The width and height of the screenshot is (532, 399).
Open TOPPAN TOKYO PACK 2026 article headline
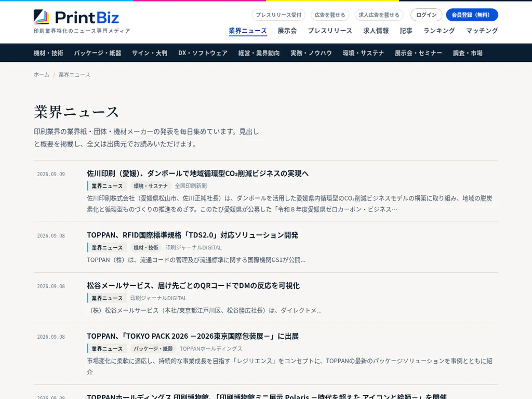tap(193, 336)
